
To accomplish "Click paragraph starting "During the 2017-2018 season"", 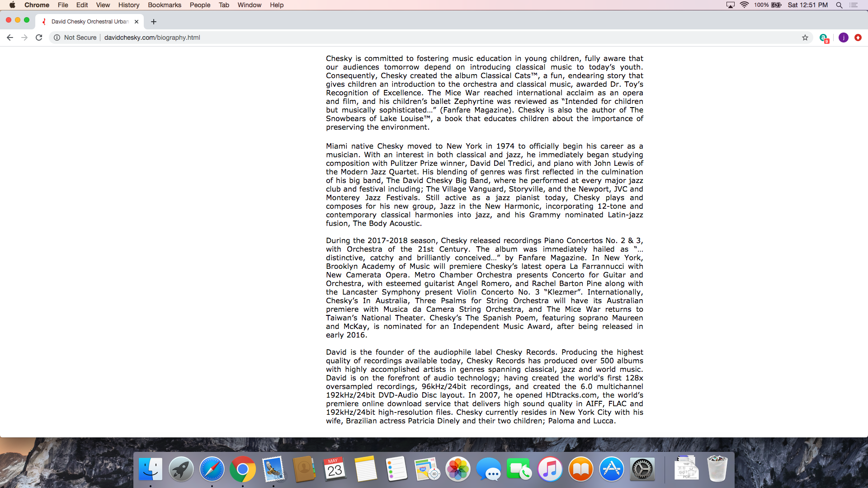I will click(484, 288).
